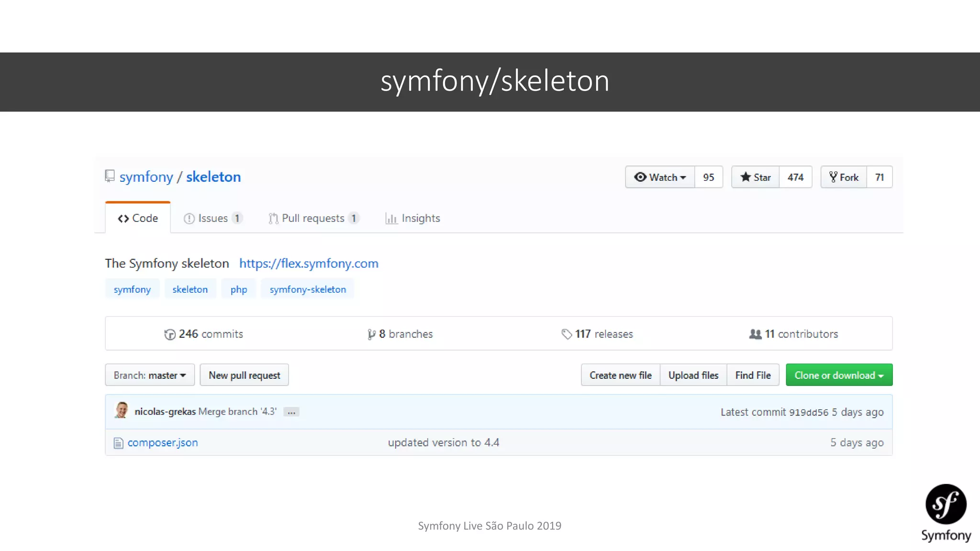The height and width of the screenshot is (551, 980).
Task: Click the Insights bar graph icon
Action: click(391, 219)
